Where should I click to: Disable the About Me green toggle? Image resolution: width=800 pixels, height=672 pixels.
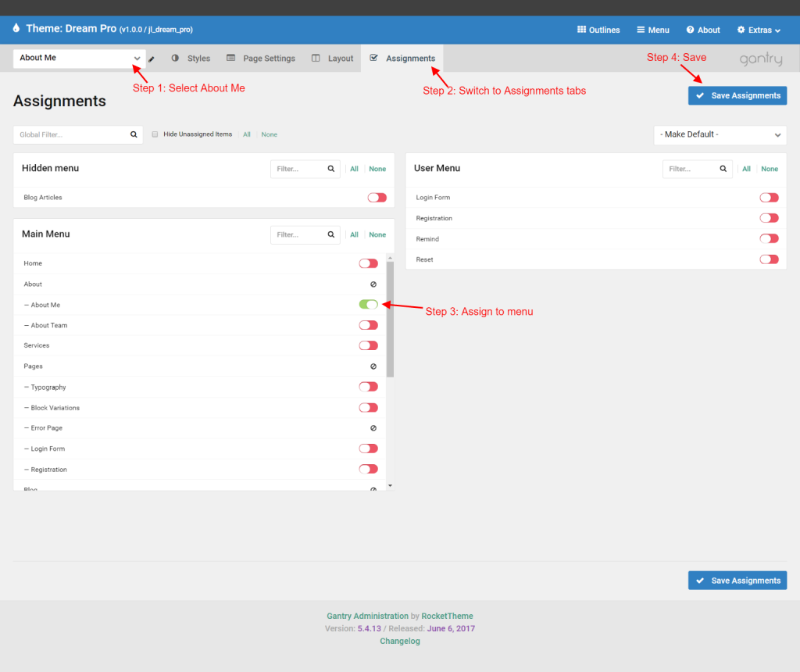[367, 305]
